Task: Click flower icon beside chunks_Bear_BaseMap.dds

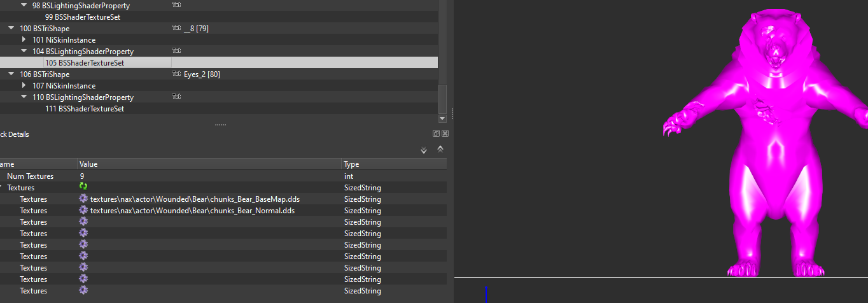Action: [83, 199]
